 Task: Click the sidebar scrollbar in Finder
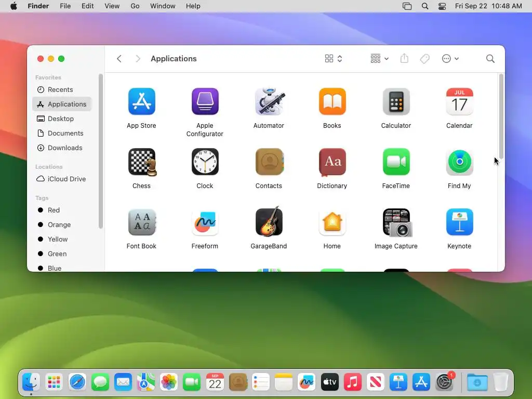coord(100,151)
